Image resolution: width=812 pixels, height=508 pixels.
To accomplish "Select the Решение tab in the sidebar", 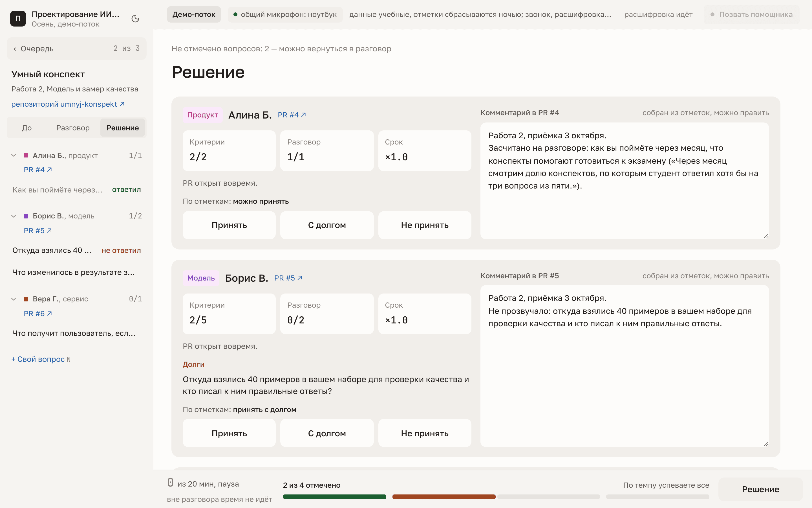I will pyautogui.click(x=122, y=128).
